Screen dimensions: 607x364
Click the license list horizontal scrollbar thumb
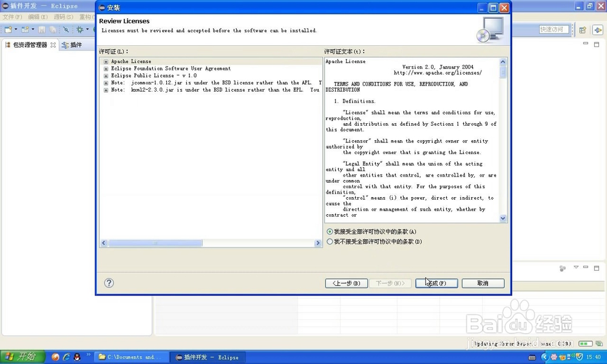155,243
